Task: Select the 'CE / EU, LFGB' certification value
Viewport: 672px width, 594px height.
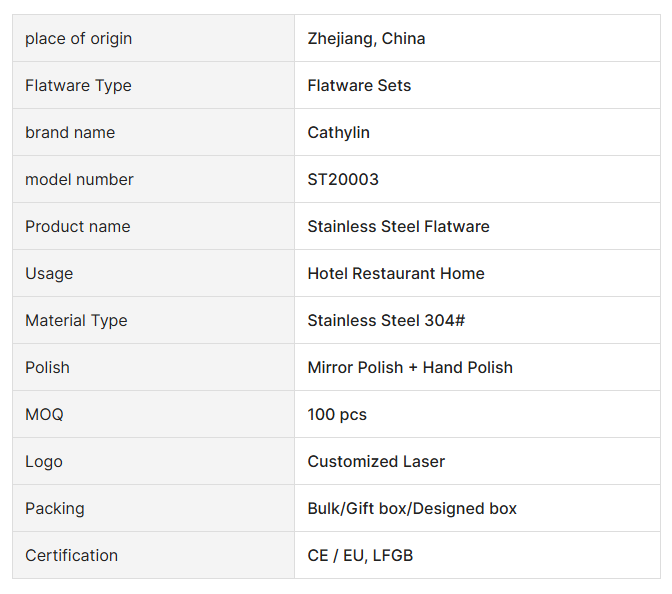Action: [x=360, y=556]
